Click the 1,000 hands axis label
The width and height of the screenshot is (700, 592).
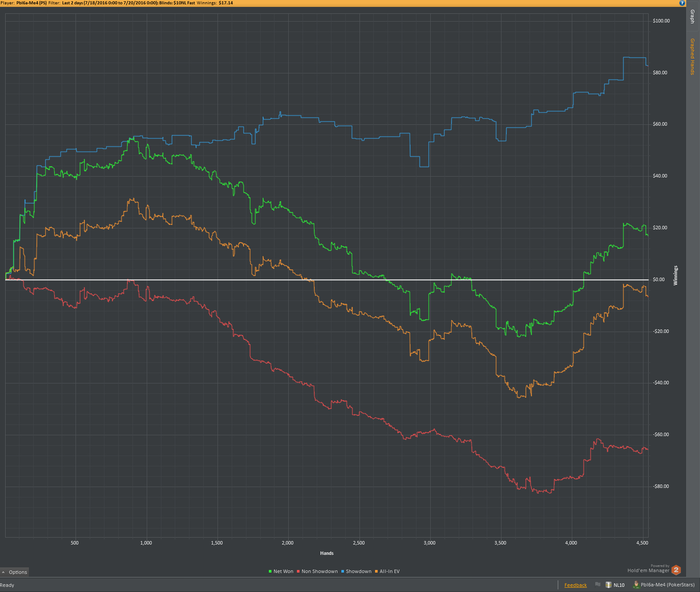tap(146, 543)
